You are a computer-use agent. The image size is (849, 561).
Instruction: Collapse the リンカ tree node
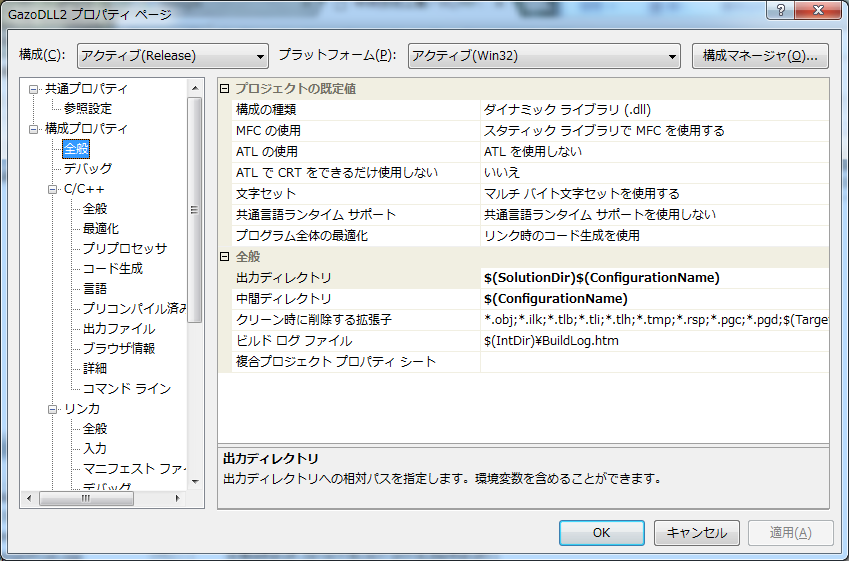click(53, 409)
